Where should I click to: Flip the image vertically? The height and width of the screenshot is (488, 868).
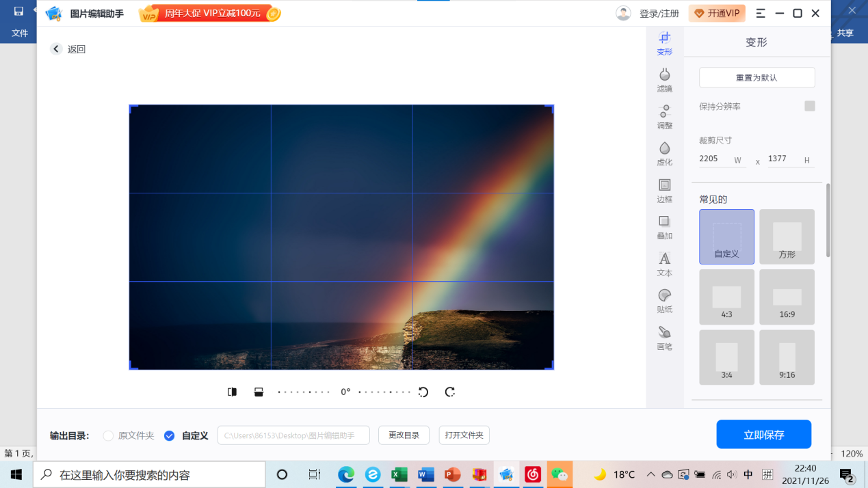coord(259,392)
